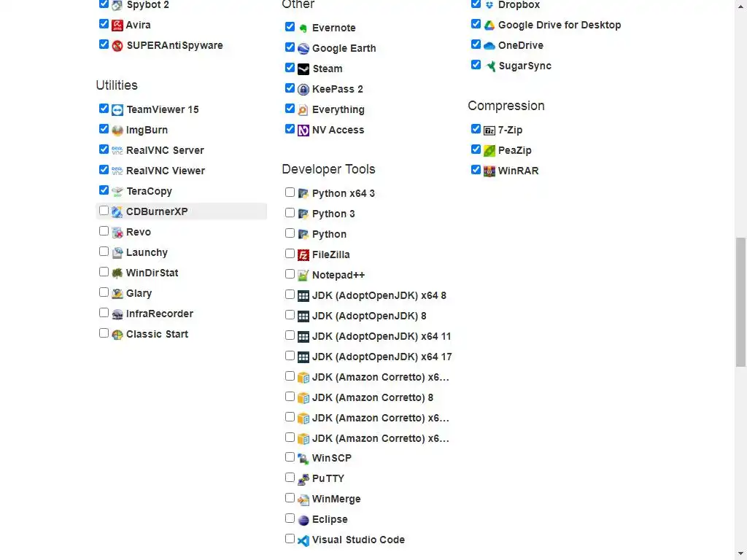Click the NV Access icon
The image size is (747, 560).
click(303, 131)
